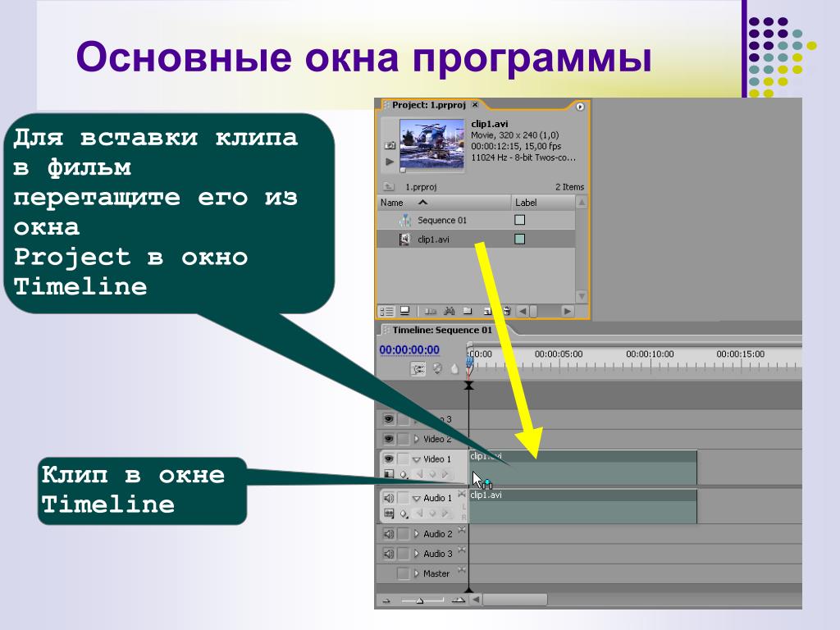Click the Set Encore chapter marker button
840x630 pixels.
(x=437, y=368)
